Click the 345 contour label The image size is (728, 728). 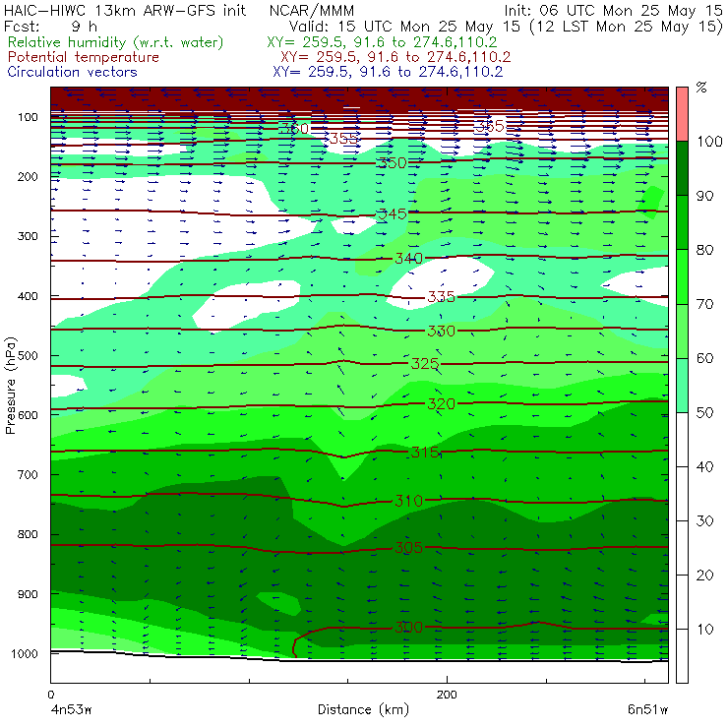(x=393, y=214)
